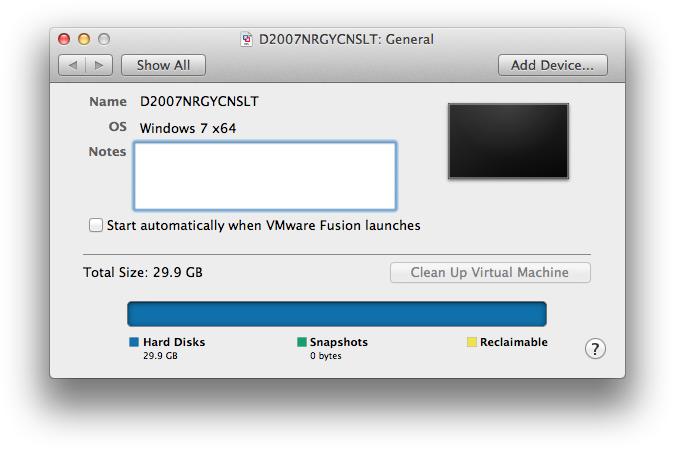Click Clean Up Virtual Machine button

(x=490, y=272)
